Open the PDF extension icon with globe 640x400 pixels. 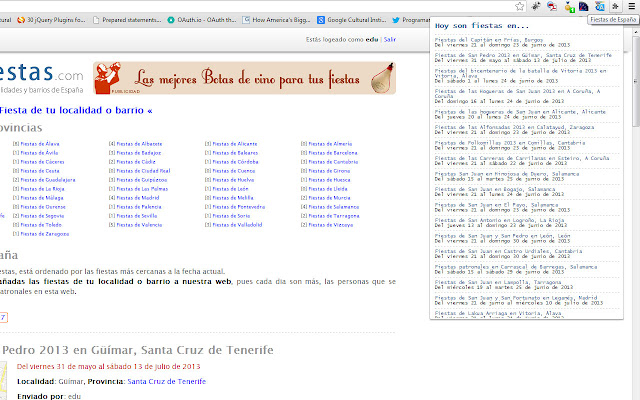pyautogui.click(x=552, y=6)
